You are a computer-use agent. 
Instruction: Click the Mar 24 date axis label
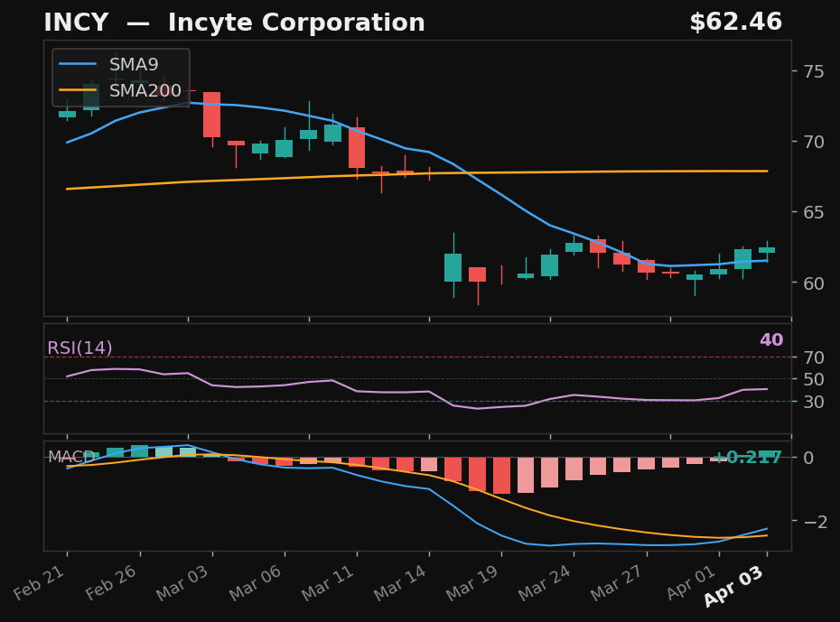[x=545, y=583]
